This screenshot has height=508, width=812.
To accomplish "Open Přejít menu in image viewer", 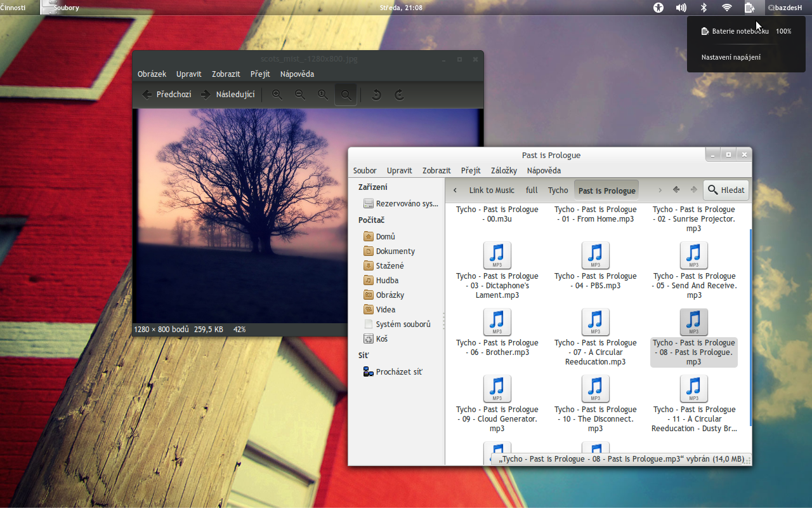I will [x=260, y=74].
